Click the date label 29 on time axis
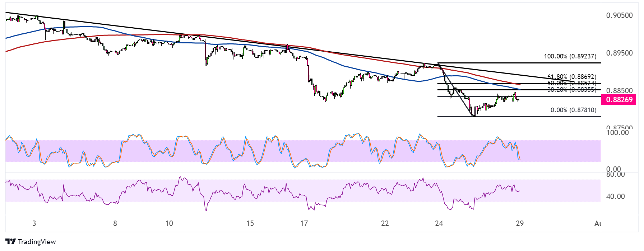This screenshot has width=644, height=251. coord(520,223)
